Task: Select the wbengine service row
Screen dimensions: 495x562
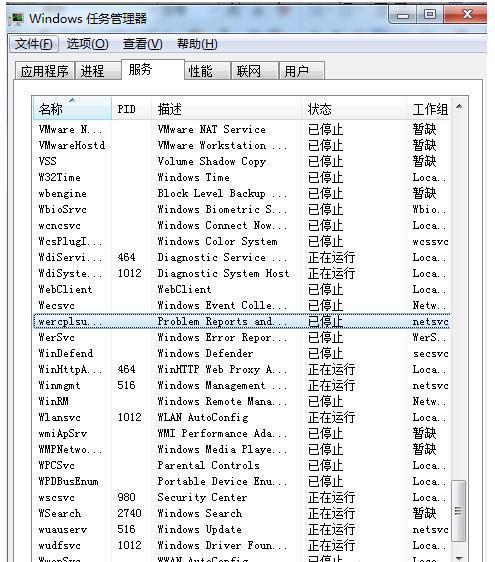Action: coord(242,193)
